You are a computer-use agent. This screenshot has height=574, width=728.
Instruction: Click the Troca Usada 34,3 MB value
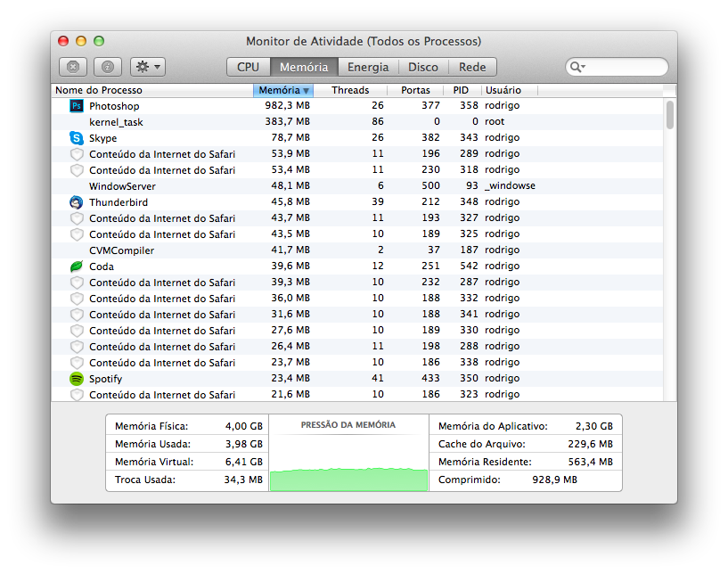243,480
